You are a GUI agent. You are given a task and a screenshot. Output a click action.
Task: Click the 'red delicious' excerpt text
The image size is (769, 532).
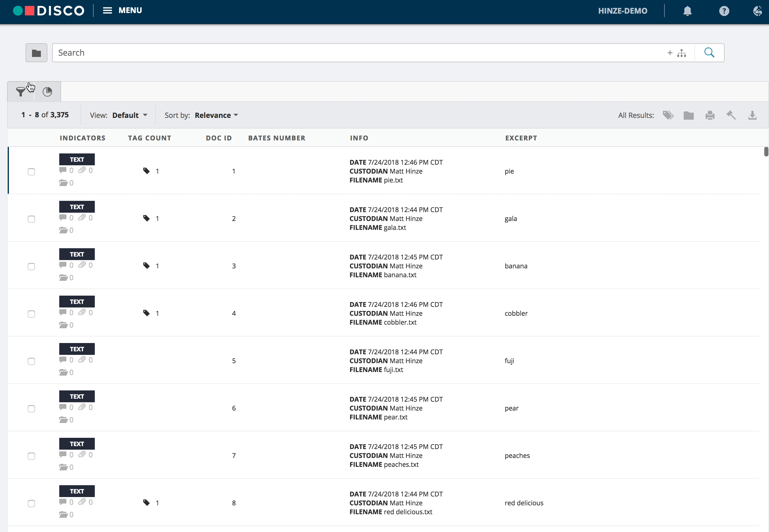pyautogui.click(x=524, y=503)
